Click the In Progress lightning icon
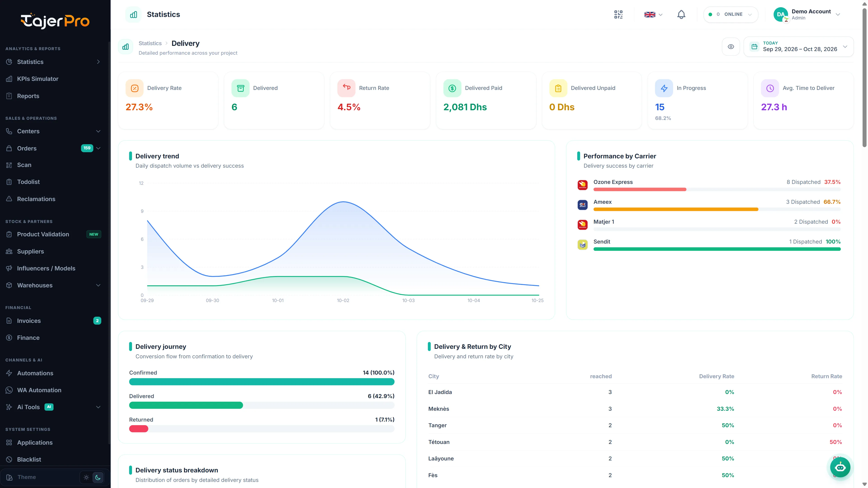The height and width of the screenshot is (488, 868). [x=664, y=88]
